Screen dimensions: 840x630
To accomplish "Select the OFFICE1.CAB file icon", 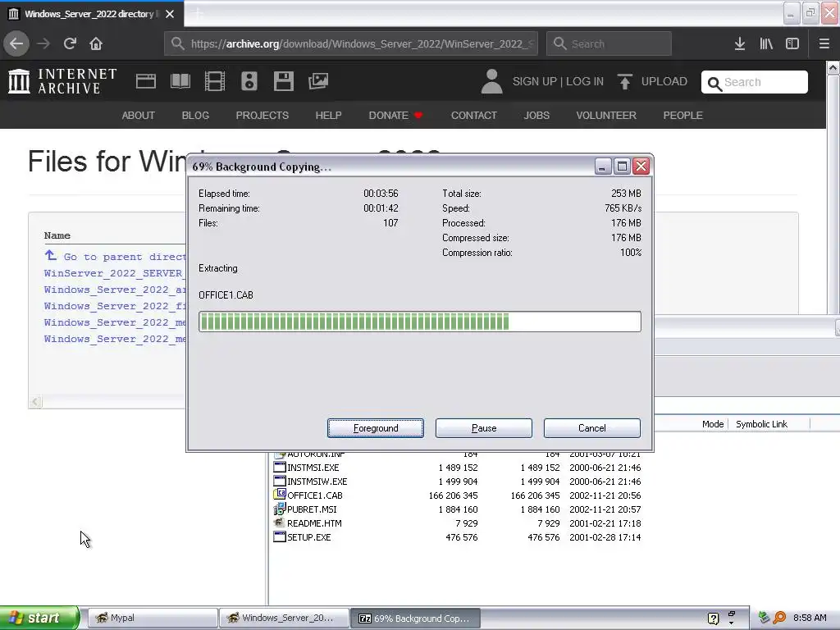I will (280, 495).
